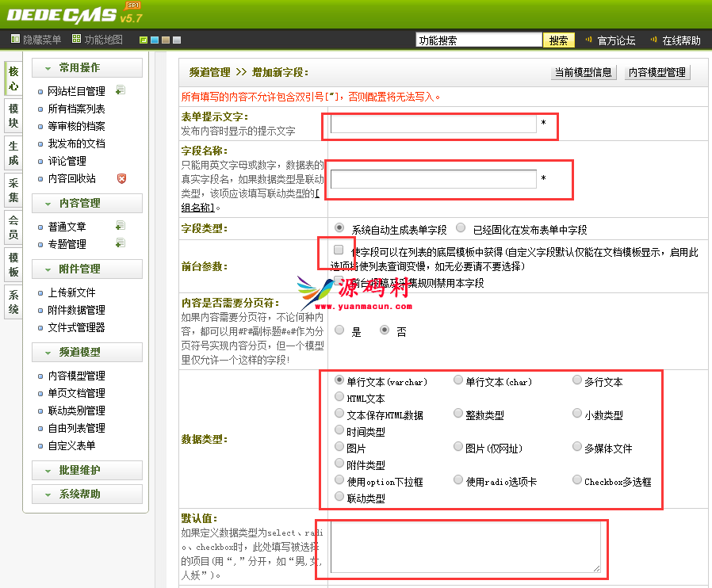This screenshot has height=588, width=712.
Task: Click the 表单提示文字 input field
Action: (x=433, y=124)
